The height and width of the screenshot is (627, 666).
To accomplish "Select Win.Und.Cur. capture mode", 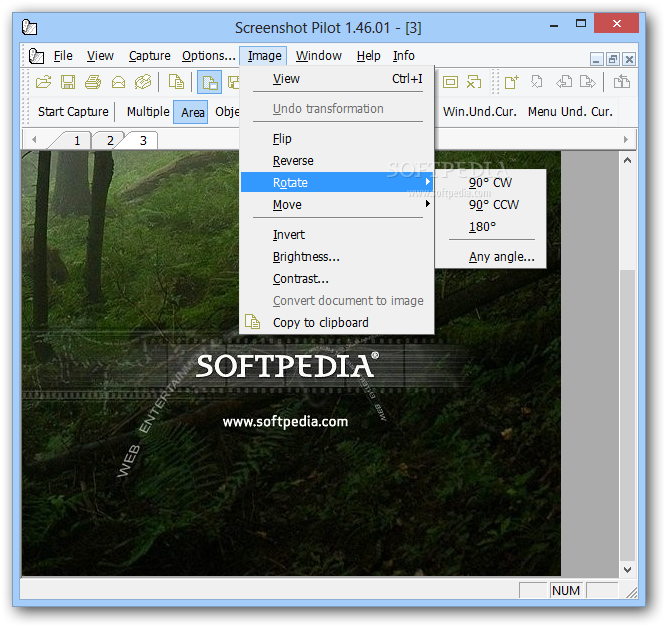I will (480, 112).
